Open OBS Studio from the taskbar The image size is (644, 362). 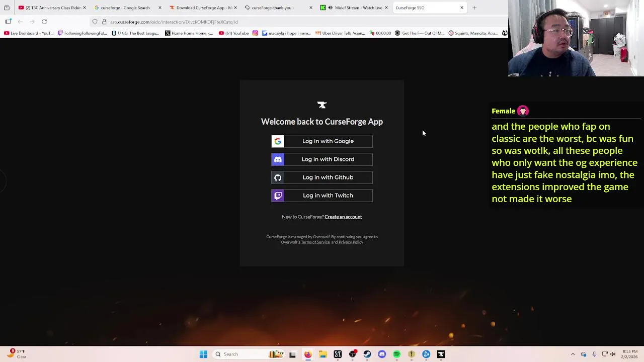point(352,354)
